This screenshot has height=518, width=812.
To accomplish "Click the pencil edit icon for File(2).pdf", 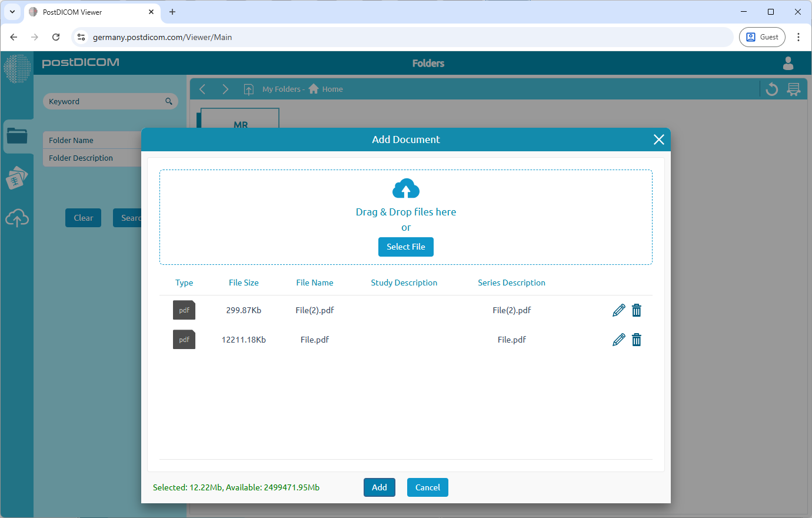I will [x=618, y=310].
